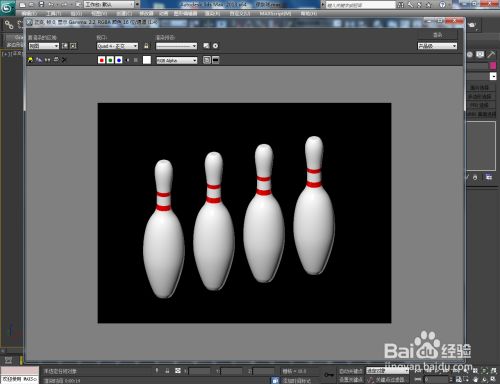Click the Clear image X icon
This screenshot has width=500, height=384.
[x=64, y=60]
